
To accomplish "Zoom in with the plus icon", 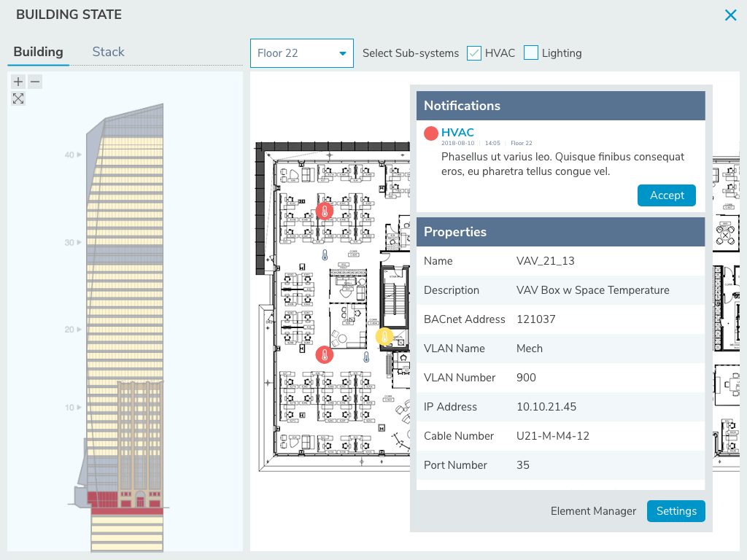I will pos(18,82).
